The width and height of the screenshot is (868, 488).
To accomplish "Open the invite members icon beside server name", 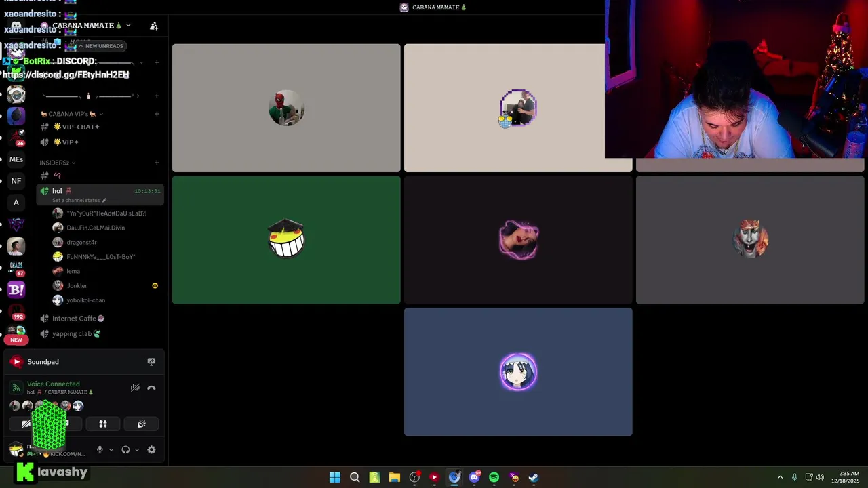I will click(x=154, y=26).
